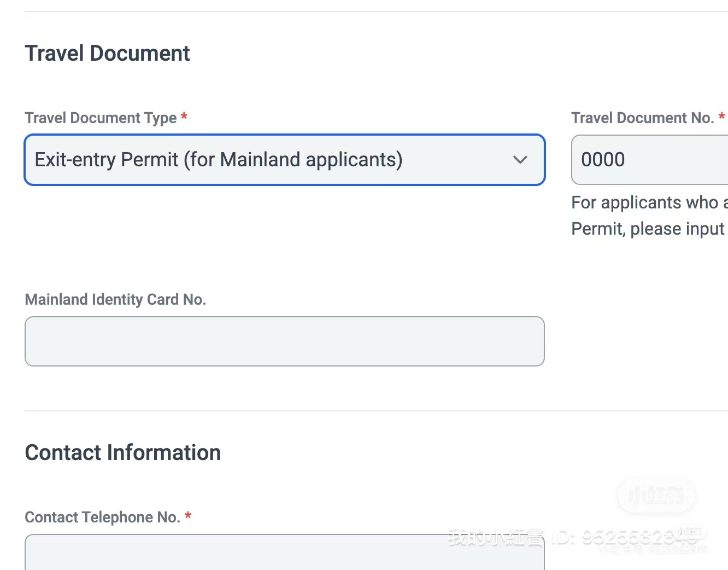Click the Travel Document Type label
728x570 pixels.
click(101, 118)
